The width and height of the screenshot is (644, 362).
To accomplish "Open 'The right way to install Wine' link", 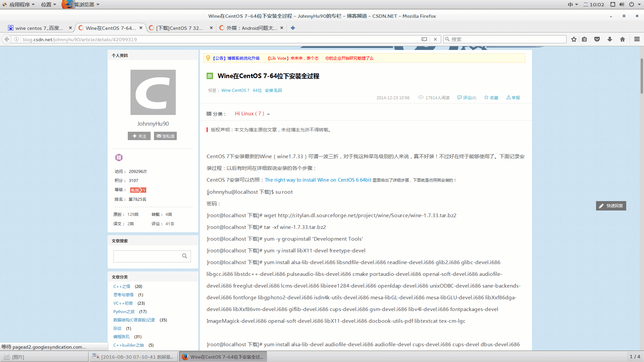I will tap(318, 180).
